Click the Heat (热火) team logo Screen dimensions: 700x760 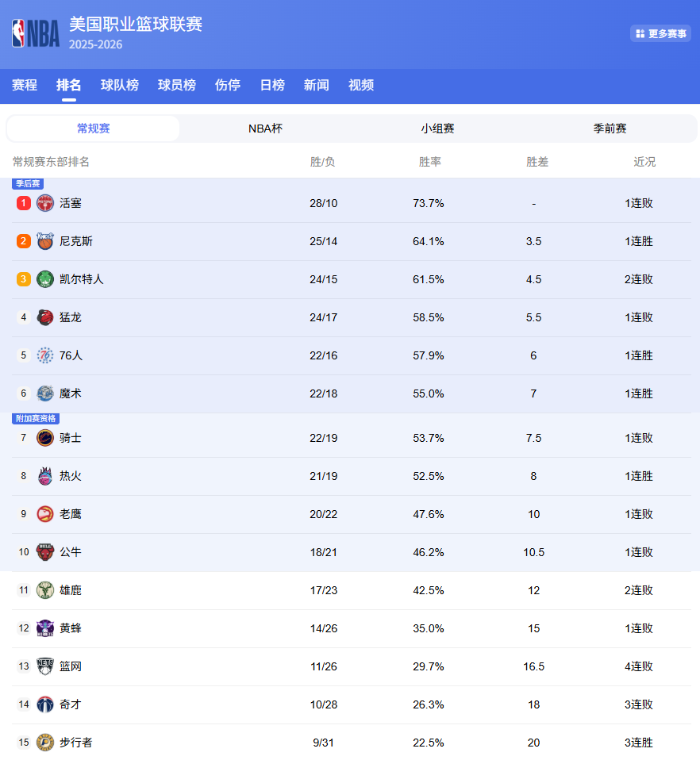coord(45,476)
